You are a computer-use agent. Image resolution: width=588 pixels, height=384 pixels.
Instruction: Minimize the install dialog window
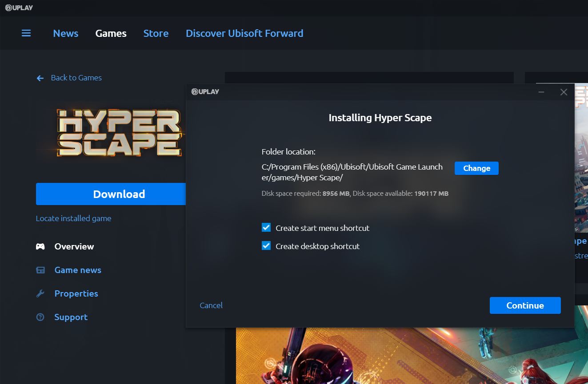(x=541, y=92)
